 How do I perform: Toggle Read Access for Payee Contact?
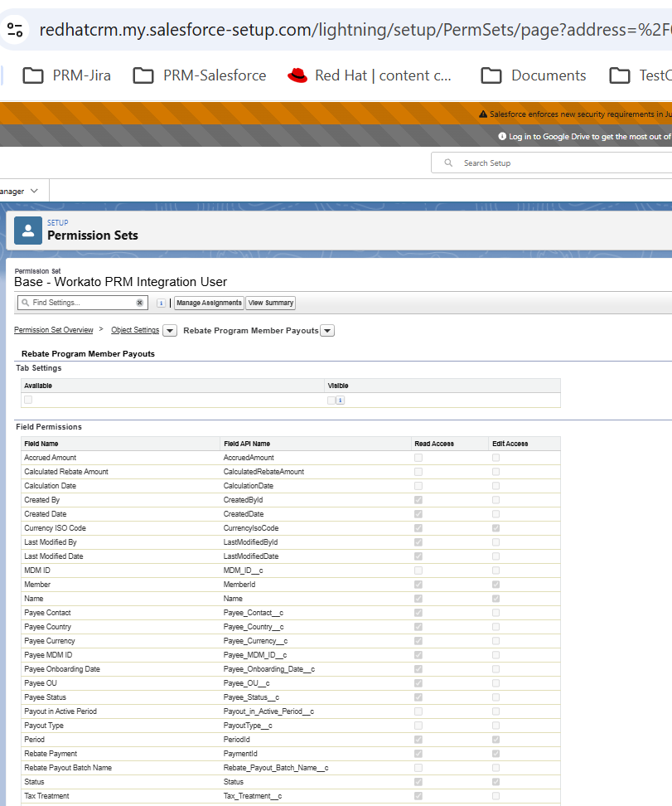click(418, 613)
